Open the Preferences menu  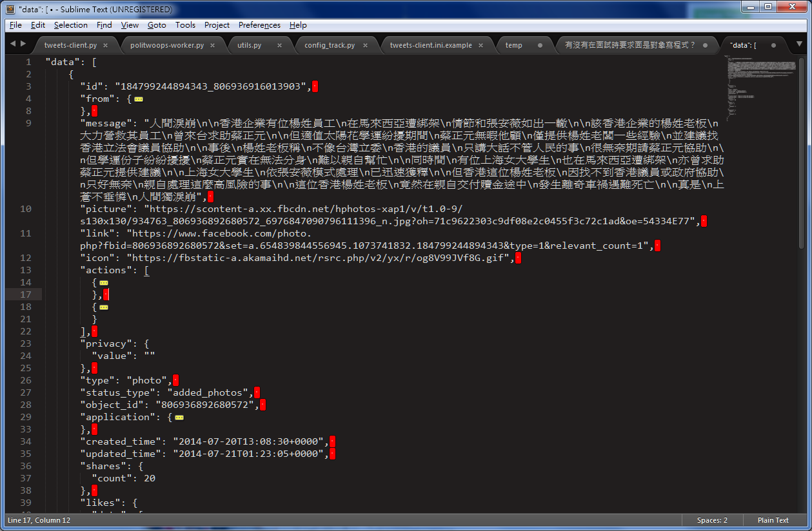coord(259,25)
